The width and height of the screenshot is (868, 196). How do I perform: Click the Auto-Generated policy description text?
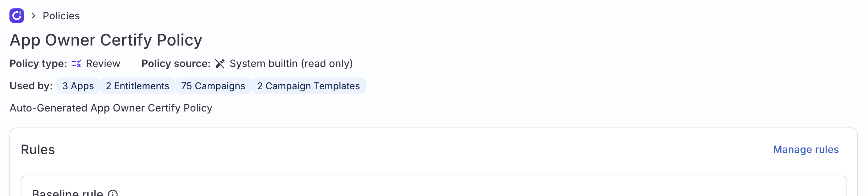click(x=111, y=108)
